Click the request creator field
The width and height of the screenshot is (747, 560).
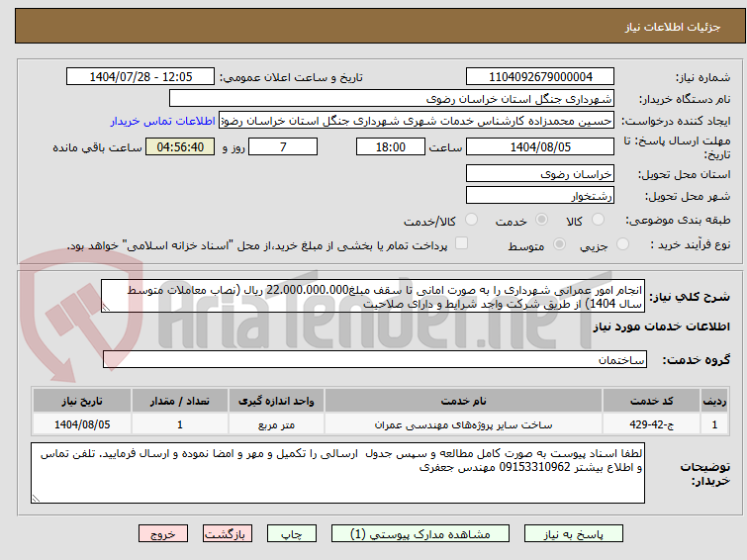pyautogui.click(x=416, y=121)
